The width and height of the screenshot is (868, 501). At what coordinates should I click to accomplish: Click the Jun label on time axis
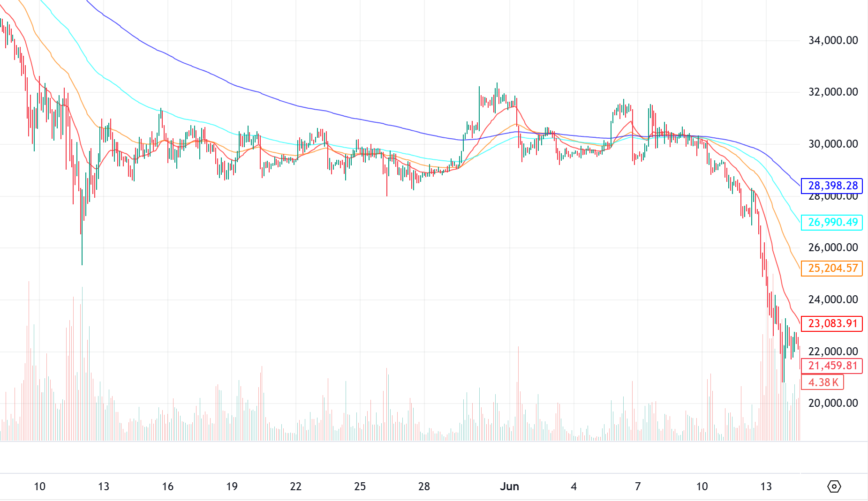509,486
